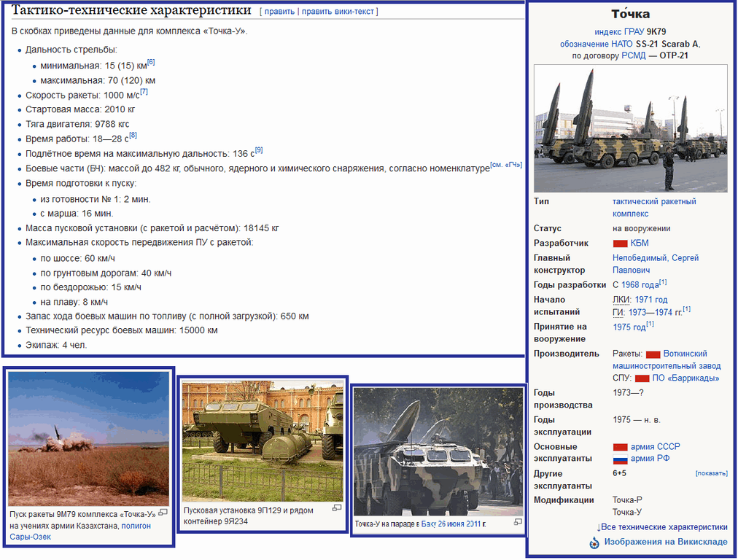Open the «индекс ГРАУ» link
The width and height of the screenshot is (738, 560).
[619, 32]
